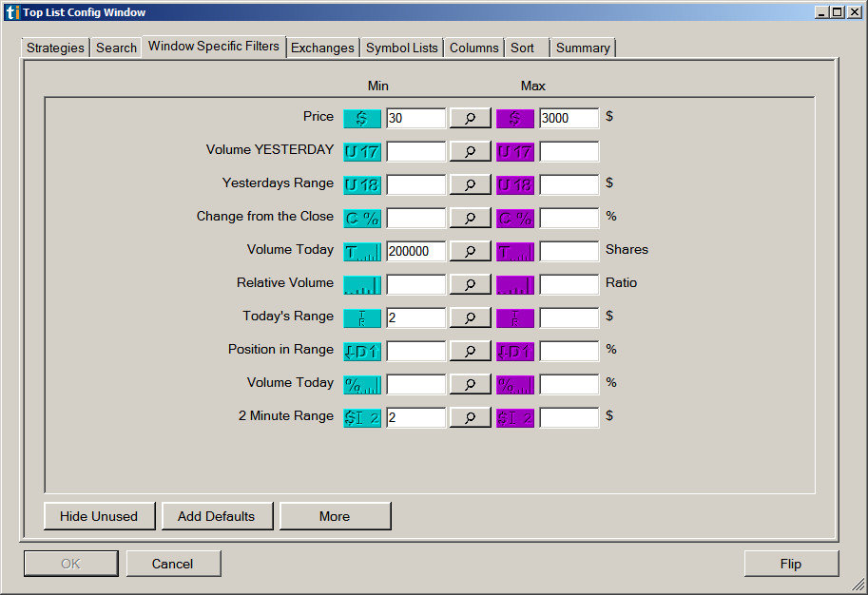Click the cyan min Volume Today (Shares) icon

pos(362,251)
